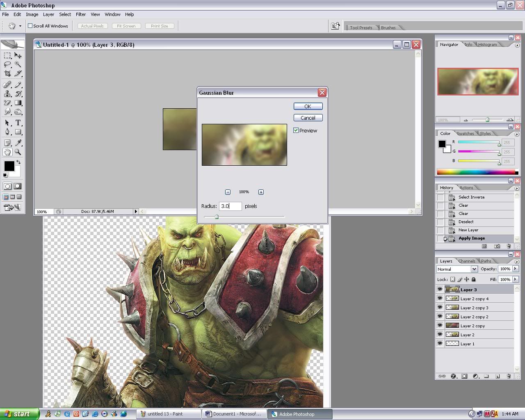Open the blend mode Normal dropdown
This screenshot has width=525, height=420.
click(x=474, y=269)
